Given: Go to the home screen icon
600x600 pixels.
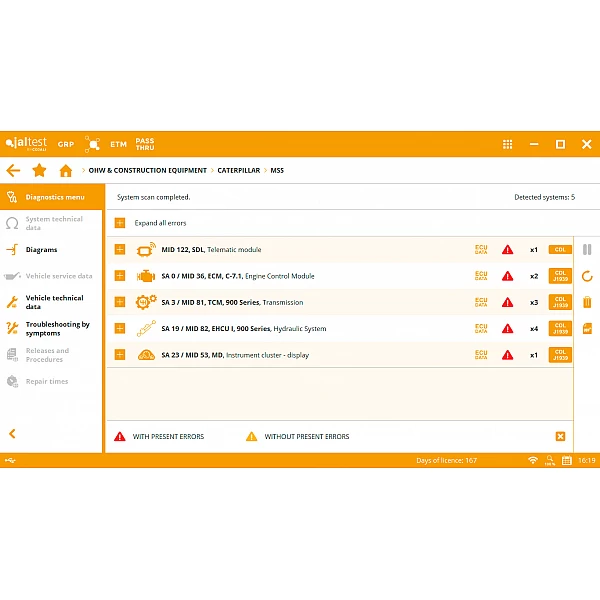Looking at the screenshot, I should point(66,171).
